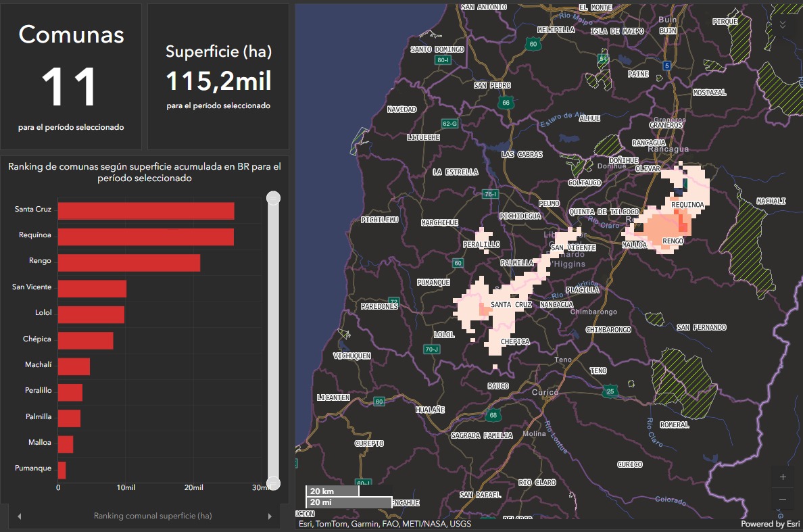803x532 pixels.
Task: Zoom in on the map
Action: click(x=783, y=477)
